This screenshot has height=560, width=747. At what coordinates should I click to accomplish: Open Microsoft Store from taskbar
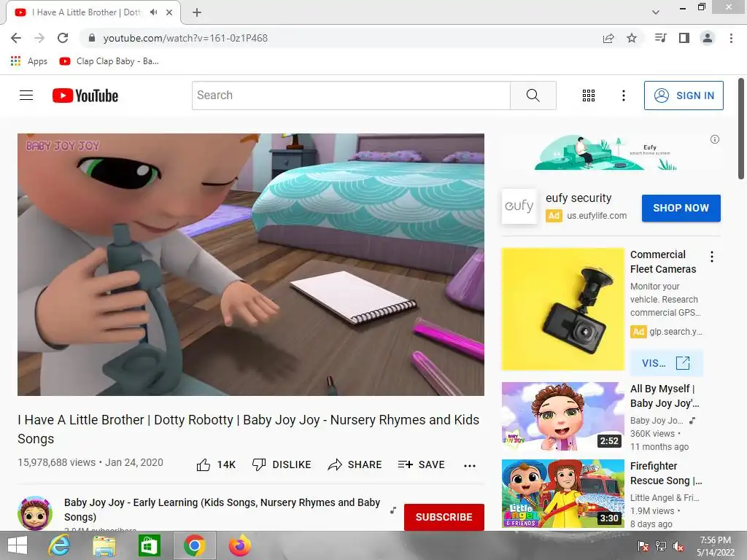tap(149, 545)
